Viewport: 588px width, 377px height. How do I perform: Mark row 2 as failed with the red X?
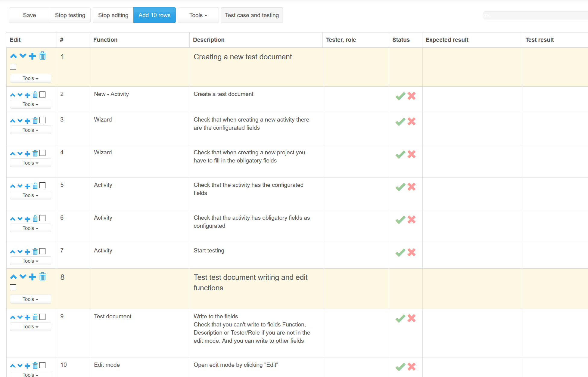click(412, 96)
